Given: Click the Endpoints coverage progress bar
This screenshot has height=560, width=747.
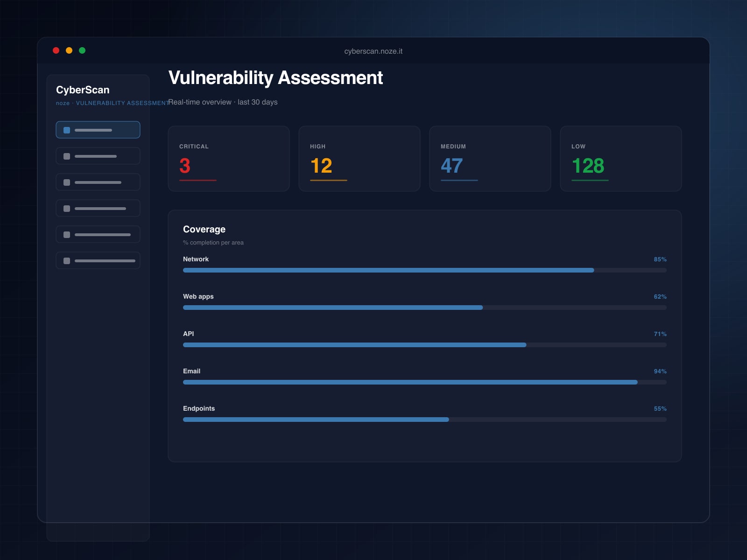Looking at the screenshot, I should 424,420.
